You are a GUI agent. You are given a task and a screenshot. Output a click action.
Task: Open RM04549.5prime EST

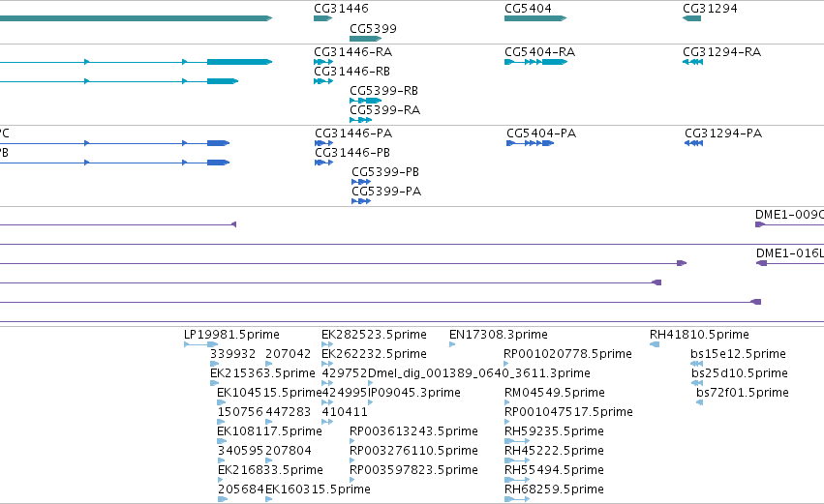[555, 393]
